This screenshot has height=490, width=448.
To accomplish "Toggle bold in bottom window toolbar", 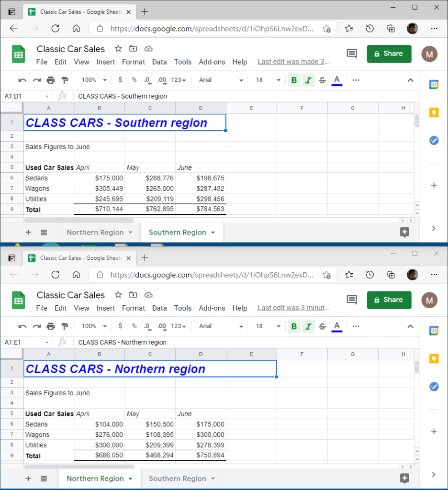I will click(x=294, y=326).
